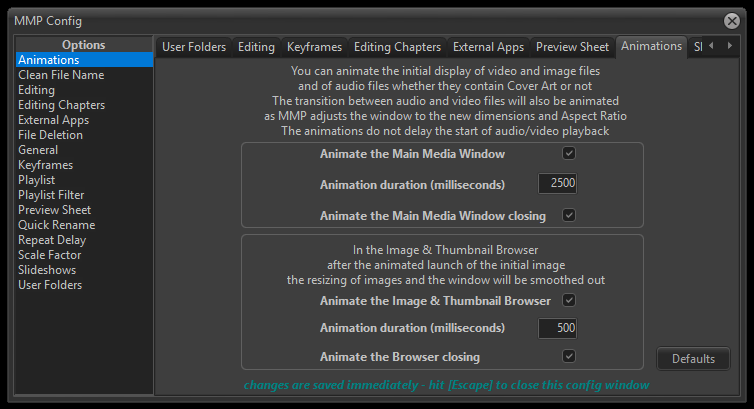Screen dimensions: 754x409
Task: Edit the 500 animation duration field
Action: click(x=557, y=328)
